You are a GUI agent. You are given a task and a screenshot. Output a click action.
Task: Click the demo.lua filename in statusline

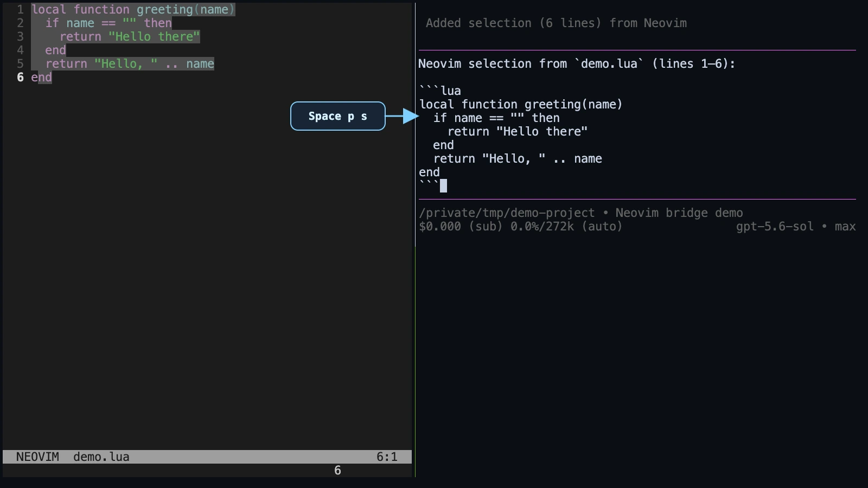pyautogui.click(x=101, y=457)
